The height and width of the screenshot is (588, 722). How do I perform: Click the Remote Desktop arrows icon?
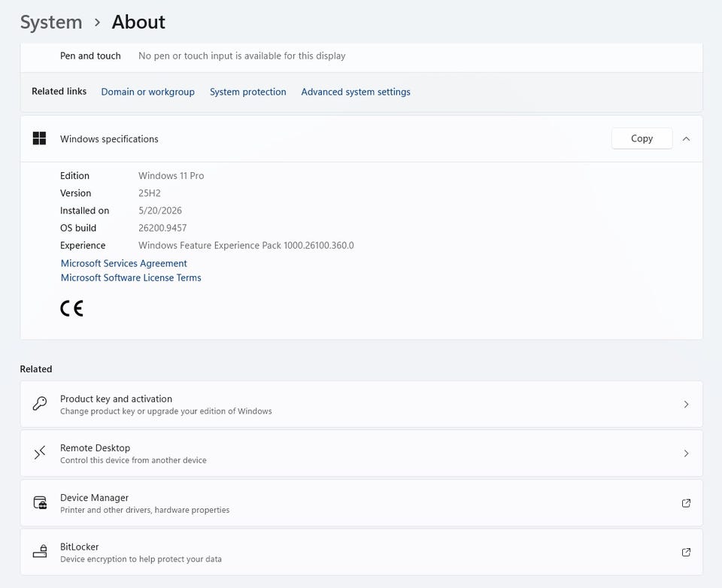pos(40,453)
